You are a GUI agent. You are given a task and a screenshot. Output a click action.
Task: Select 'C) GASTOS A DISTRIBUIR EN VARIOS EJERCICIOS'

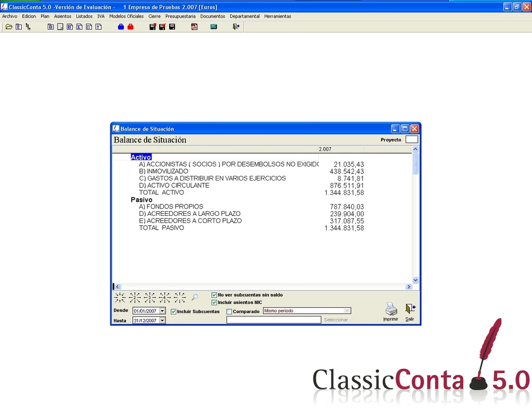213,178
